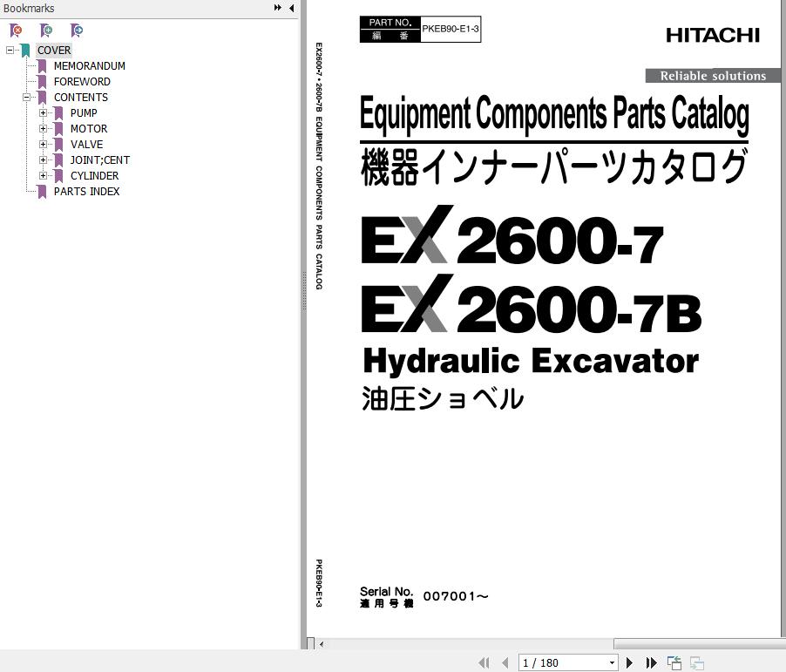This screenshot has height=672, width=786.
Task: Click the Hydraulic Excavator heading
Action: point(531,361)
